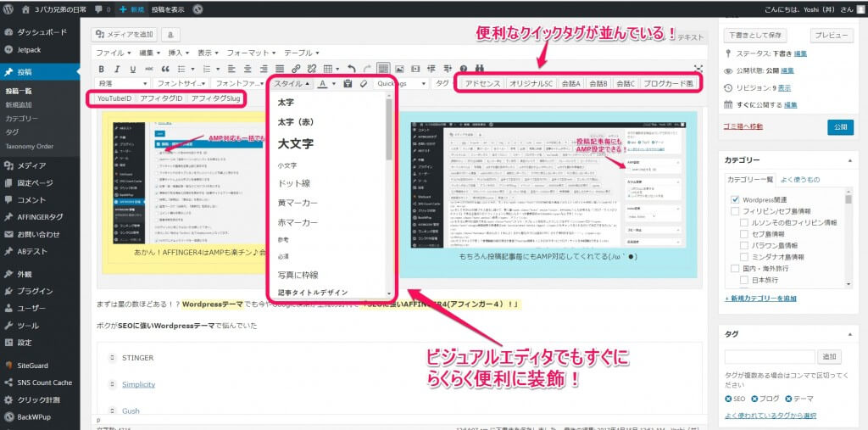The image size is (868, 430).
Task: Open the フォントファミリー dropdown
Action: click(x=238, y=84)
